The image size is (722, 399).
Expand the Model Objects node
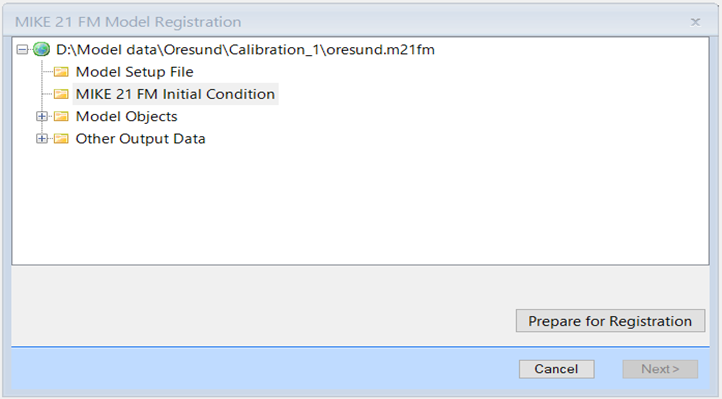42,116
